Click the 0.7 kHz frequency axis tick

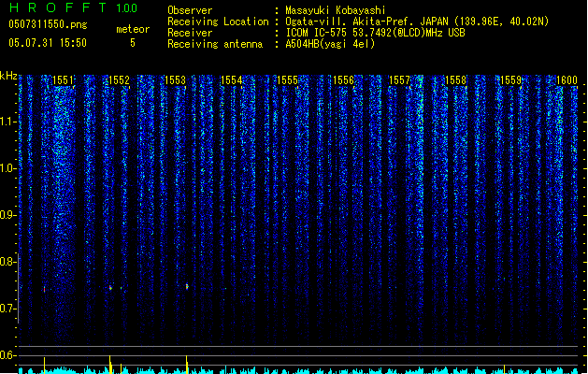point(8,309)
